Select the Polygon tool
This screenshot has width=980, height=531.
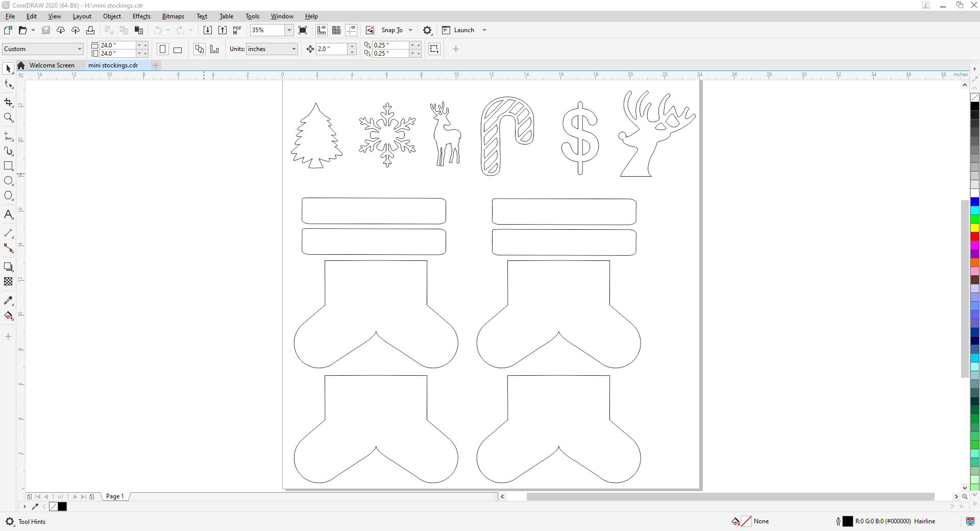click(8, 196)
